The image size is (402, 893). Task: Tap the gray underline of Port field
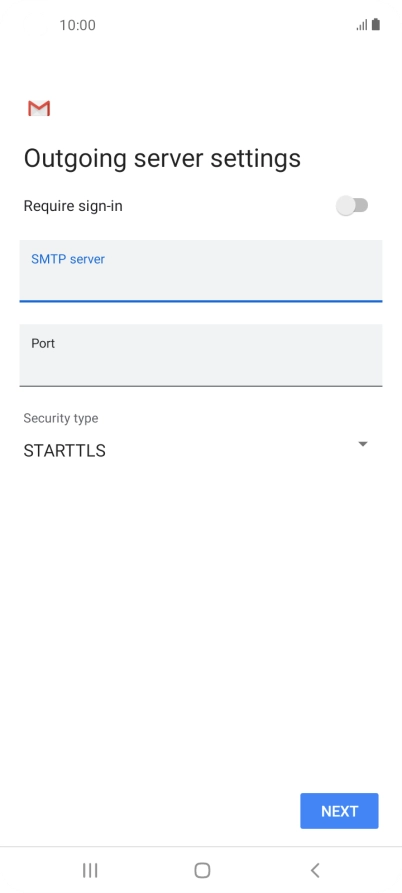pos(201,386)
